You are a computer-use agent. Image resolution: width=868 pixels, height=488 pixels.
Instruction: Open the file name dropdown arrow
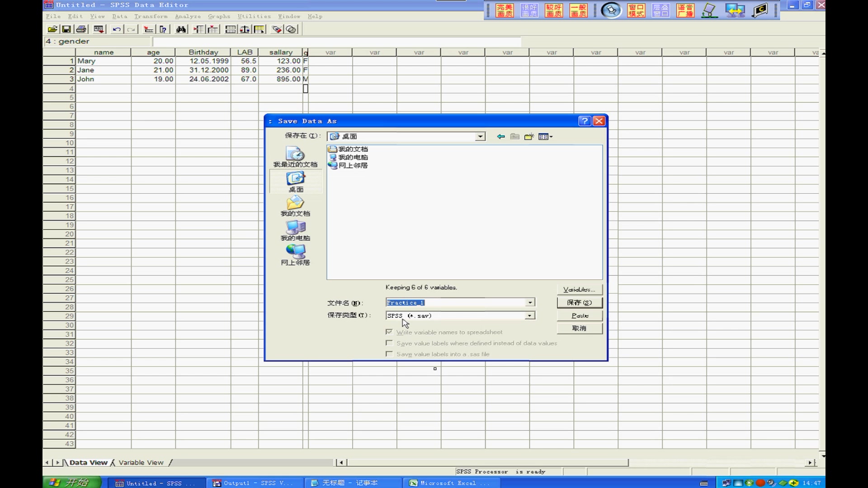(x=530, y=303)
